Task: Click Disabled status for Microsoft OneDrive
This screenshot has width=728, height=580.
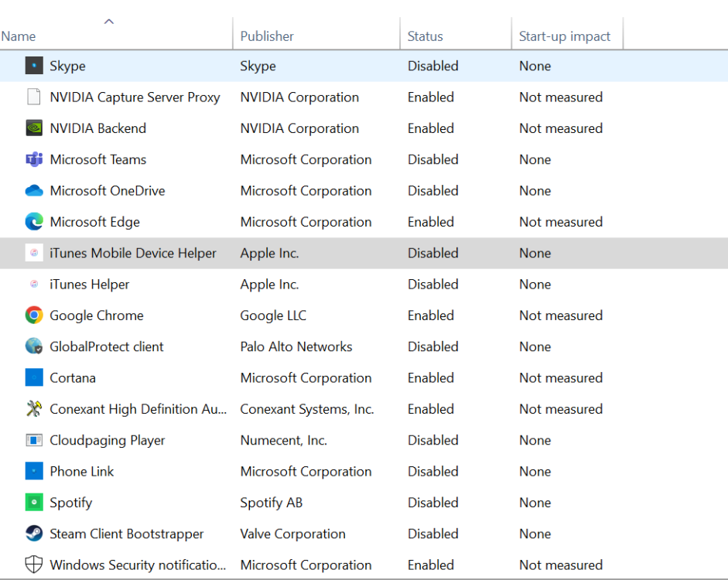Action: (432, 190)
